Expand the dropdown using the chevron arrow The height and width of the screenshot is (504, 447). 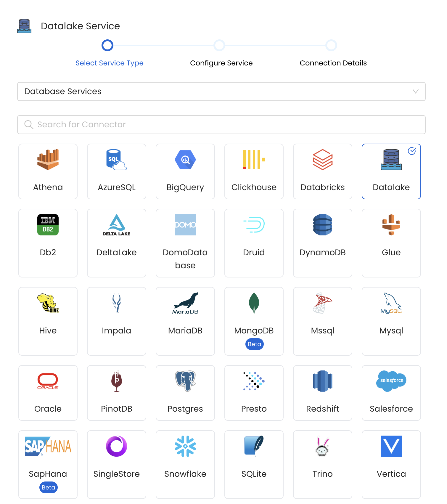[x=416, y=92]
